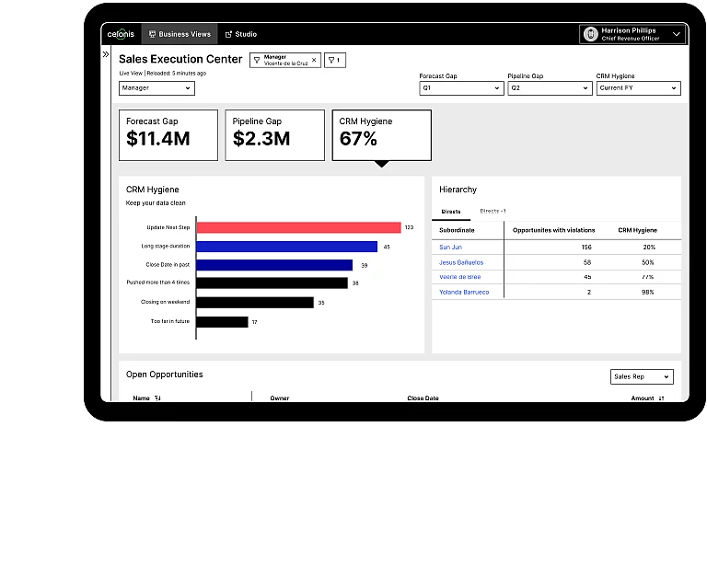Select the Forecast Gap $11.4M card

168,134
